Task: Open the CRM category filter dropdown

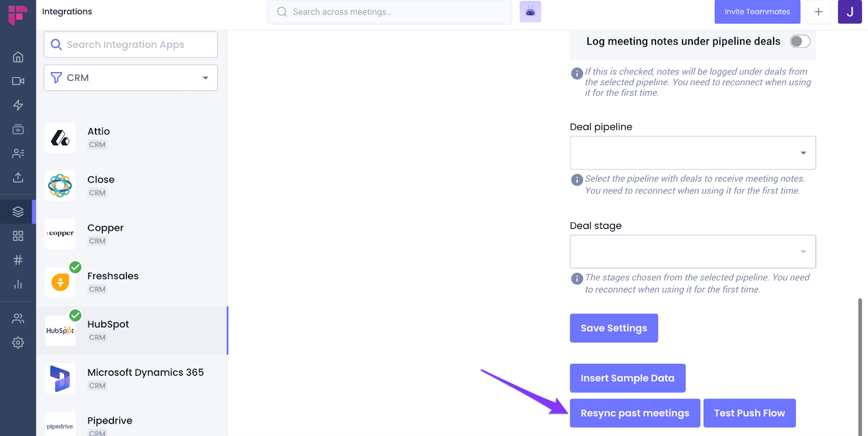Action: 131,78
